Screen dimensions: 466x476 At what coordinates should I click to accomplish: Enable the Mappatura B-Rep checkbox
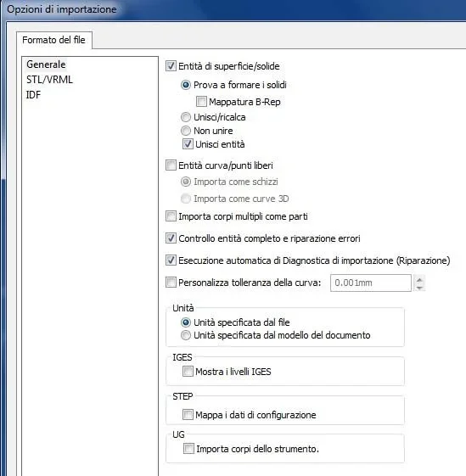(201, 102)
